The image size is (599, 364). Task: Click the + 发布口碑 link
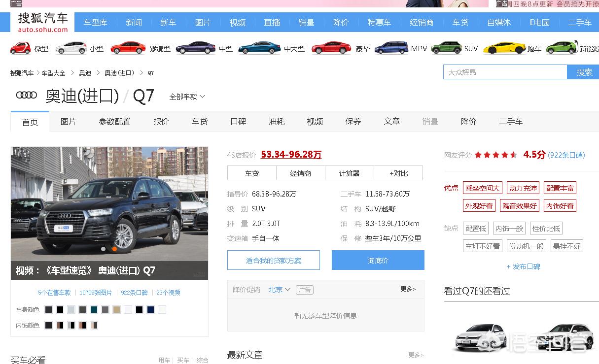(523, 266)
